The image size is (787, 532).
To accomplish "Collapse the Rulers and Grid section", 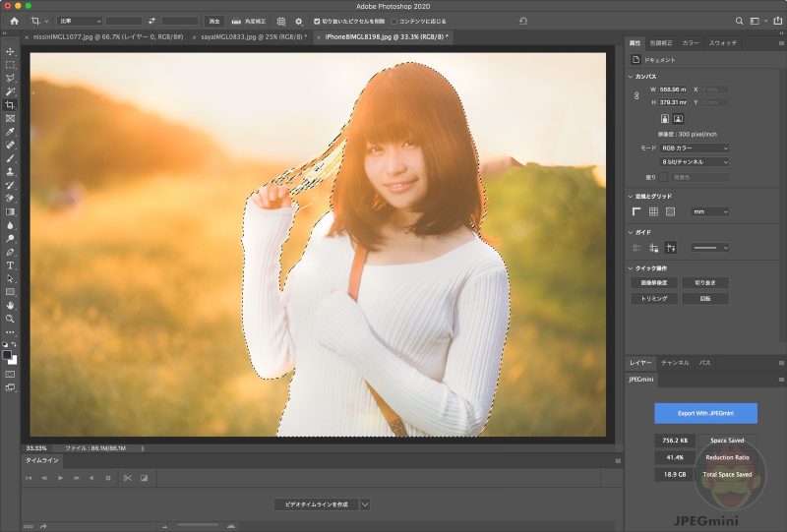I will tap(631, 197).
